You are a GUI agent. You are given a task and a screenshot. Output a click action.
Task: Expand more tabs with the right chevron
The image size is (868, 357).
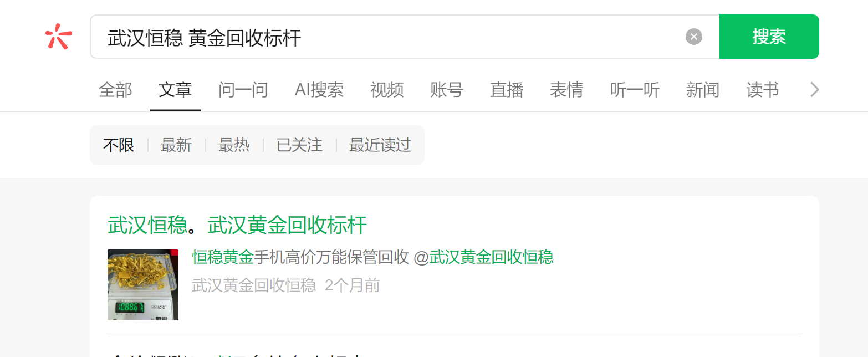click(x=814, y=89)
